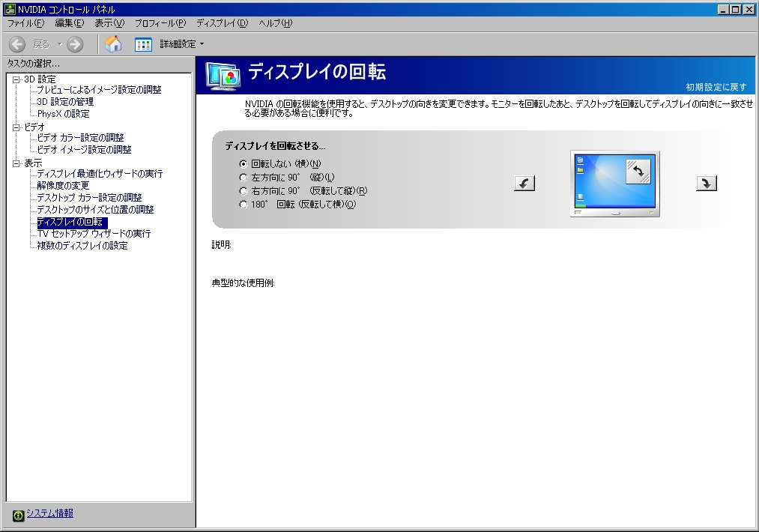Click the Forward arrow toolbar icon

pyautogui.click(x=75, y=44)
